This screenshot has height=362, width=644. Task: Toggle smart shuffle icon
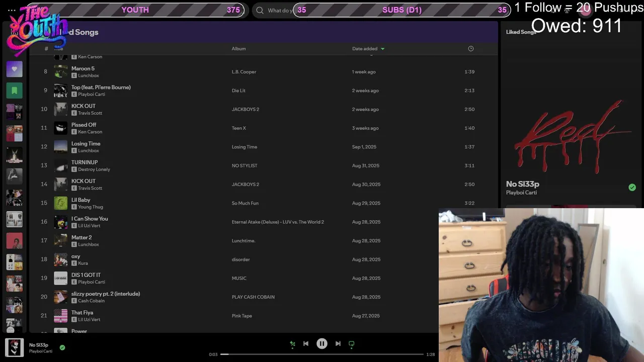pos(292,344)
